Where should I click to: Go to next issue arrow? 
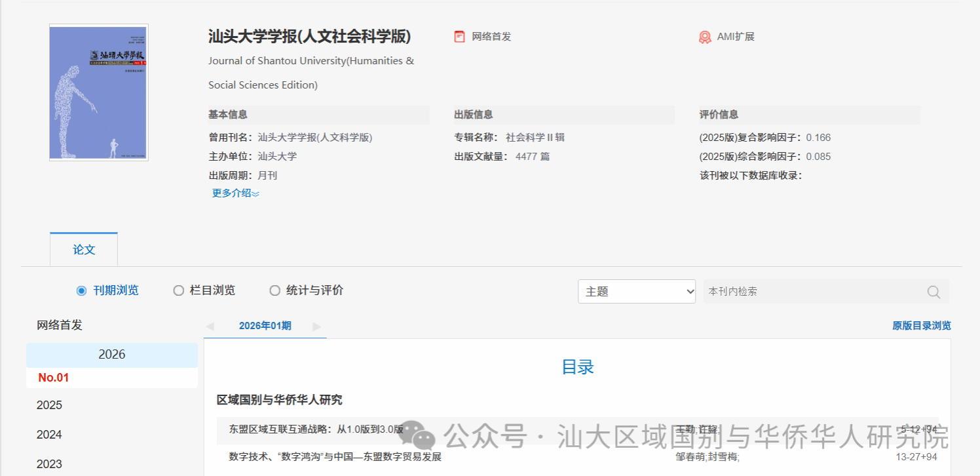317,326
